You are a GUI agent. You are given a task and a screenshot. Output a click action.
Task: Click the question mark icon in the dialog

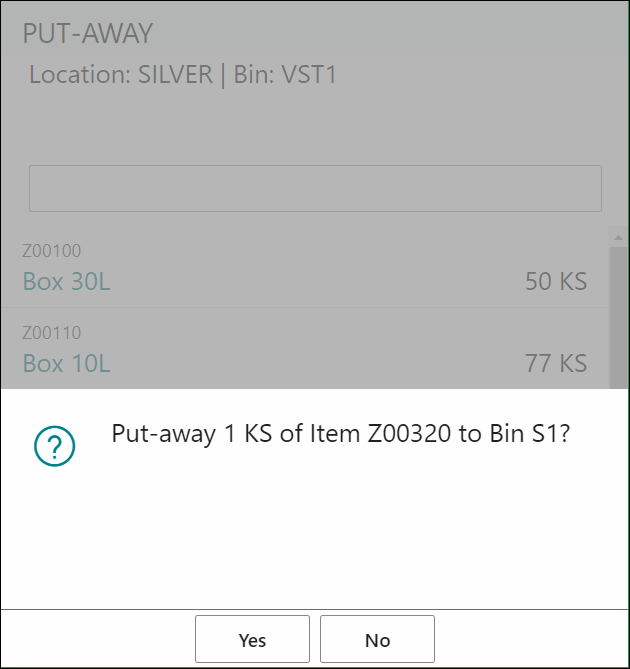55,446
